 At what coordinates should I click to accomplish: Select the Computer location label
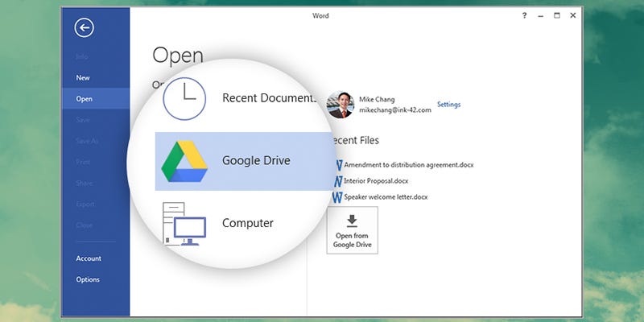(x=248, y=223)
